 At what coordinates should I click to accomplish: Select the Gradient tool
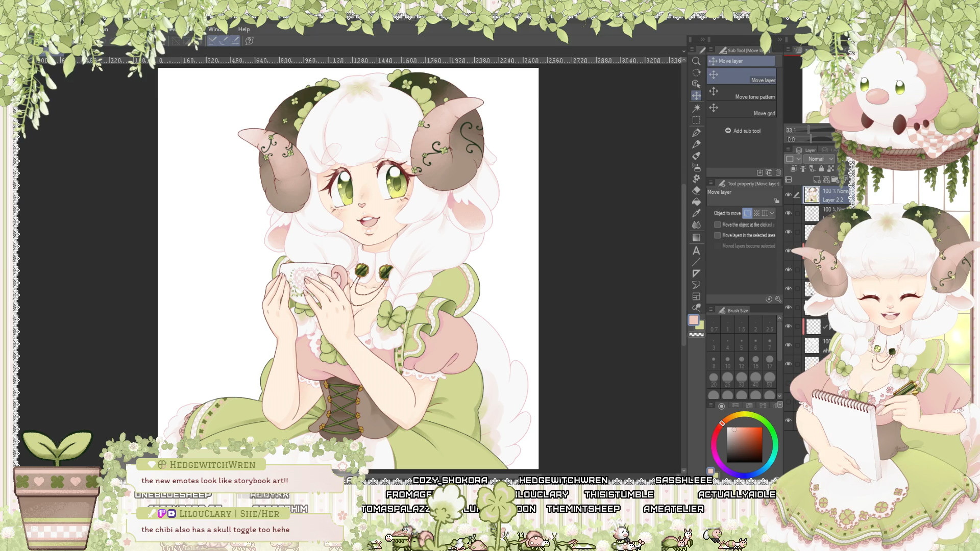tap(696, 238)
